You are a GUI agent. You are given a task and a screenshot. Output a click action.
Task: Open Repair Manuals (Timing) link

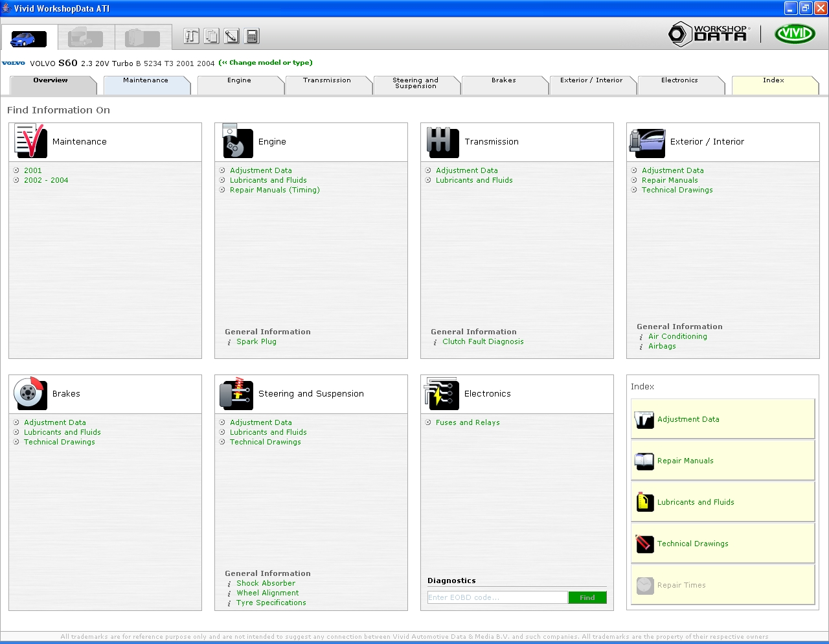(275, 190)
